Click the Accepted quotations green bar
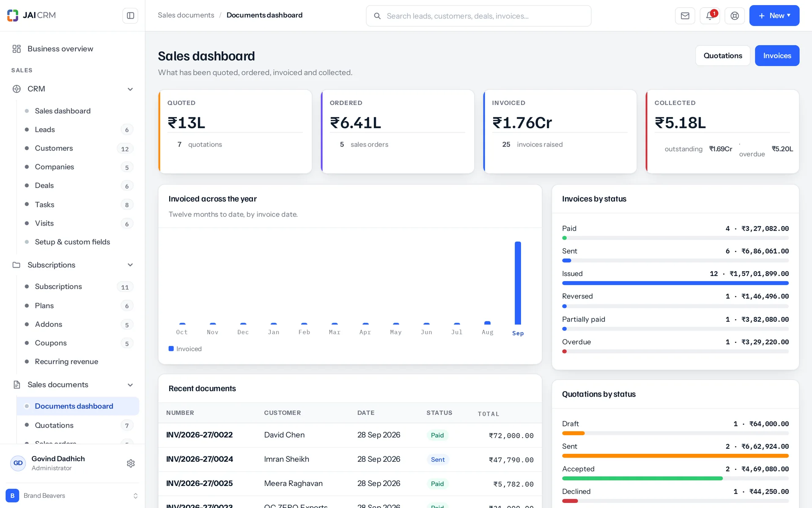The width and height of the screenshot is (812, 508). click(642, 478)
